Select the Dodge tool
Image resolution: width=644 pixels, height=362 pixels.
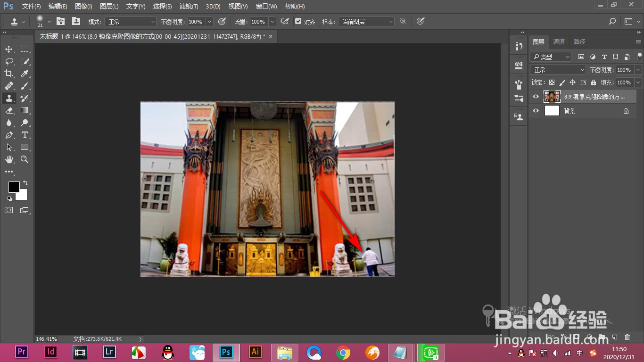[x=25, y=123]
